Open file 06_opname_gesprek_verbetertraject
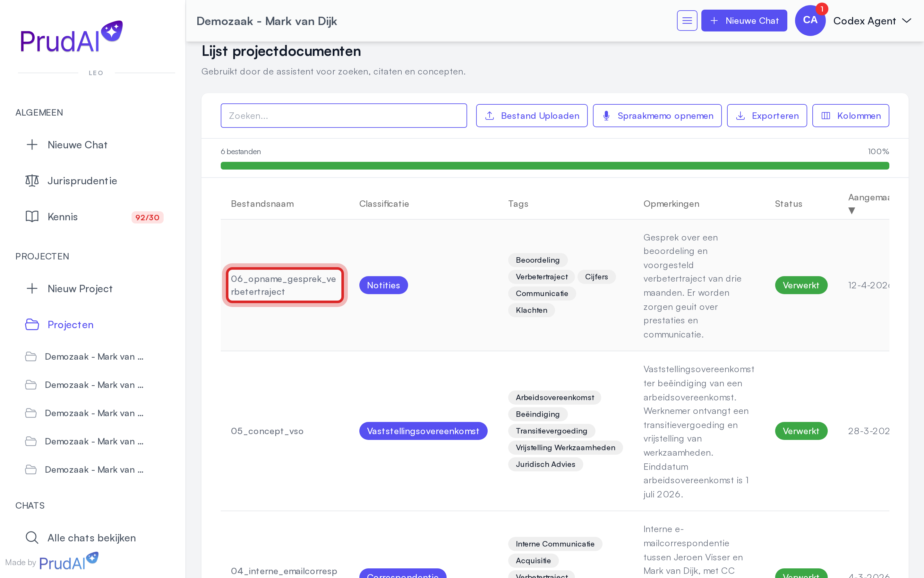Screen dimensions: 924x578 283,285
